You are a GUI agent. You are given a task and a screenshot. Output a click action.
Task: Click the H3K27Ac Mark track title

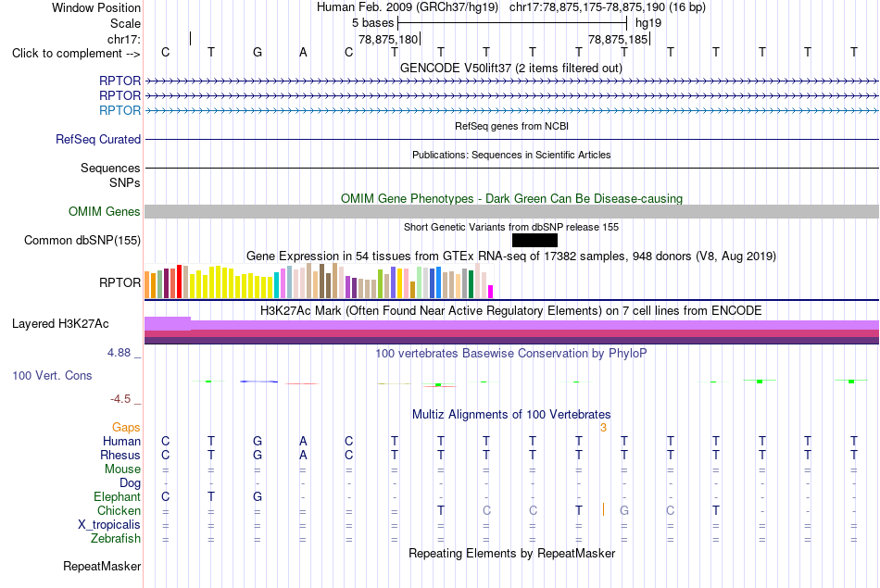coord(511,311)
